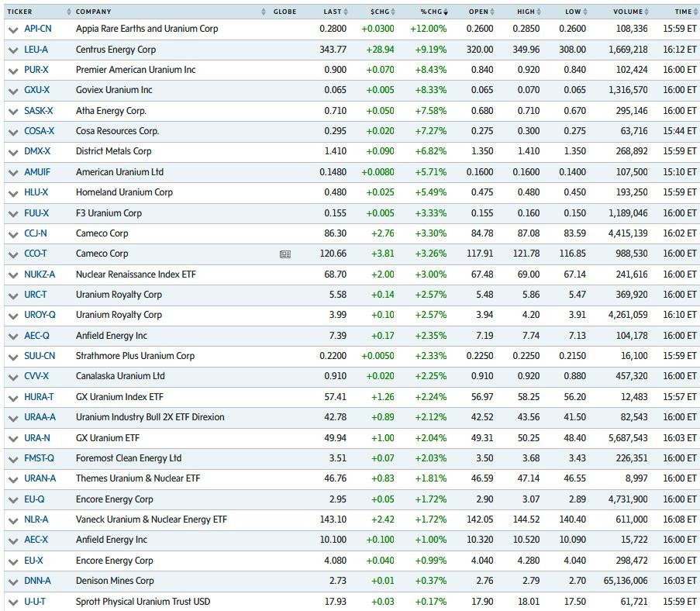Select Nuclear Renaissance Index ETF name
The image size is (700, 611).
(x=136, y=274)
